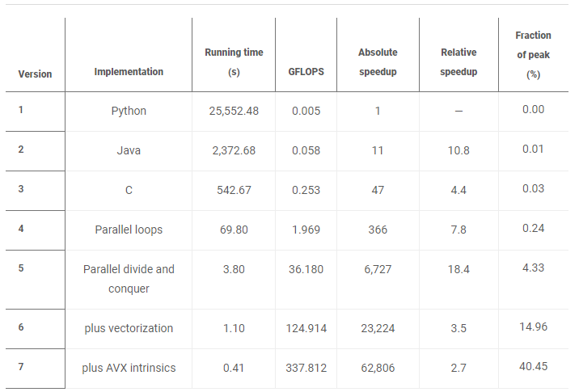
Task: Click the 25,552.48 running time value
Action: pyautogui.click(x=234, y=111)
